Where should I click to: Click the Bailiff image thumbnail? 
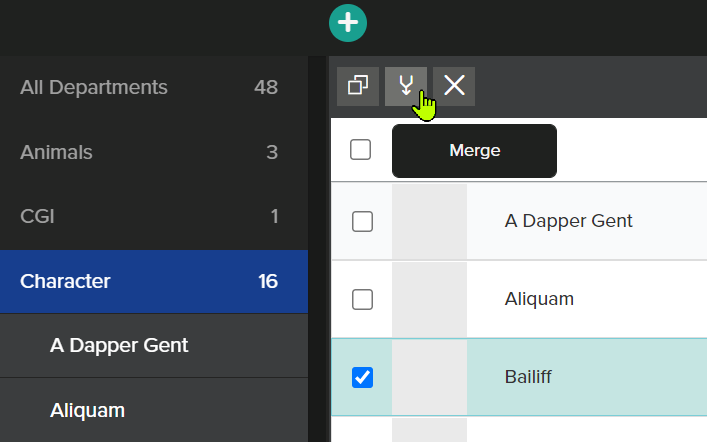tap(429, 377)
